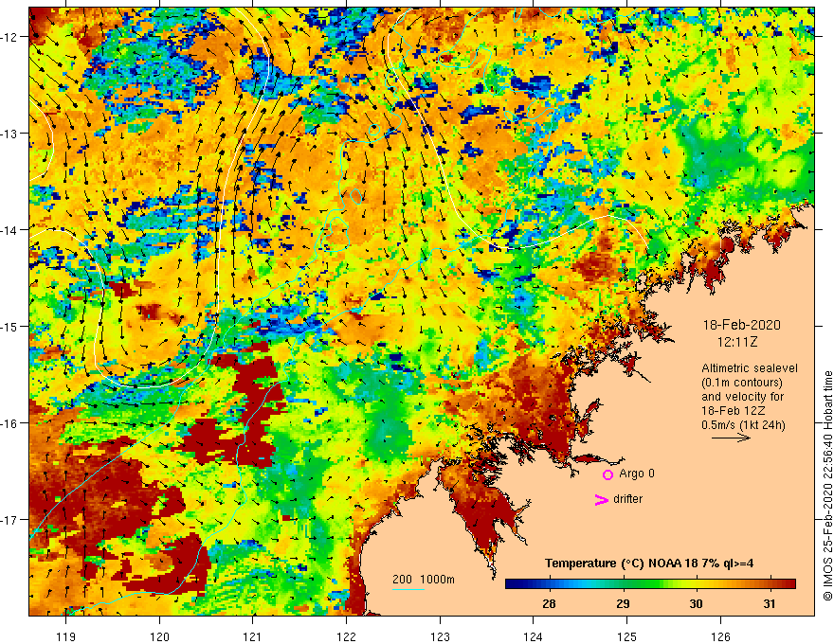
Task: Click the latitude label -12
Action: pyautogui.click(x=10, y=37)
